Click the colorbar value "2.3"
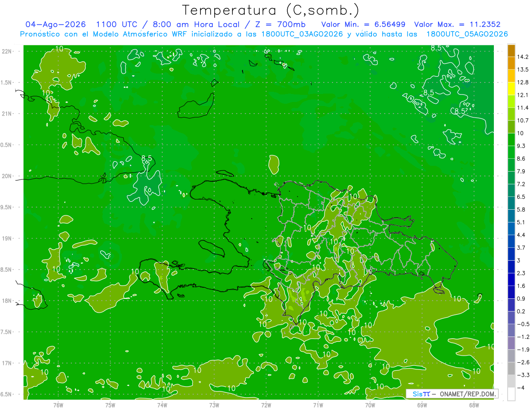This screenshot has width=532, height=411. click(x=521, y=273)
